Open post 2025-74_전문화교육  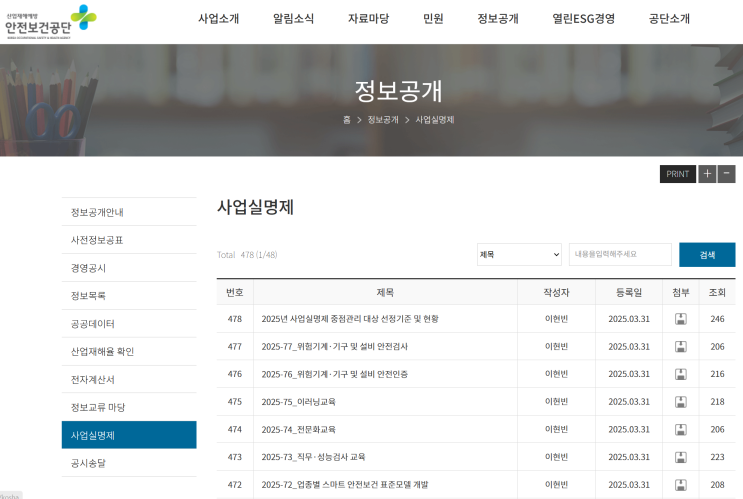click(x=299, y=430)
